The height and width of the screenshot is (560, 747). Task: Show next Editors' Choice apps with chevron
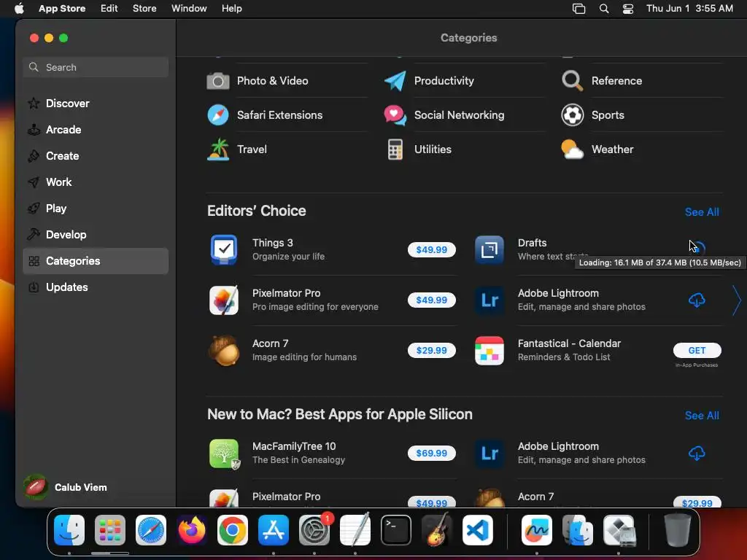[x=737, y=300]
